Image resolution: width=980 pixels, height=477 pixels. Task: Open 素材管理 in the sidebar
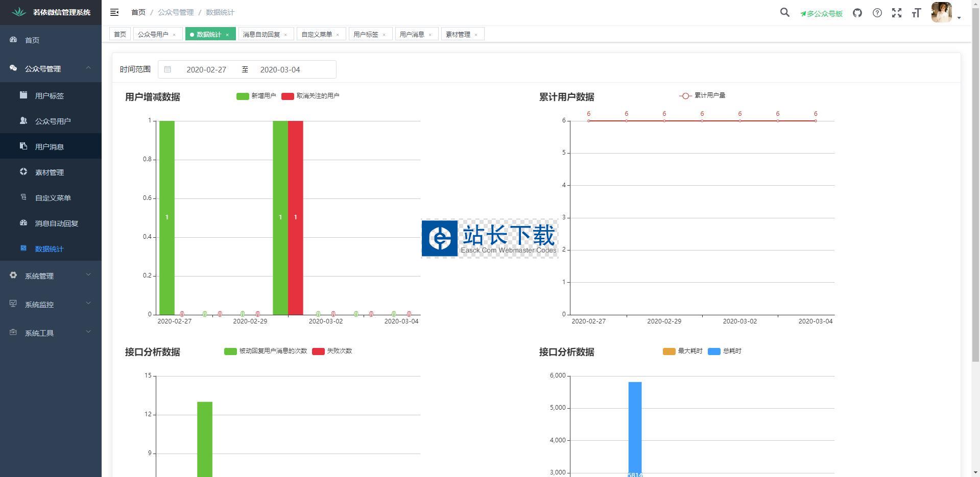click(50, 172)
